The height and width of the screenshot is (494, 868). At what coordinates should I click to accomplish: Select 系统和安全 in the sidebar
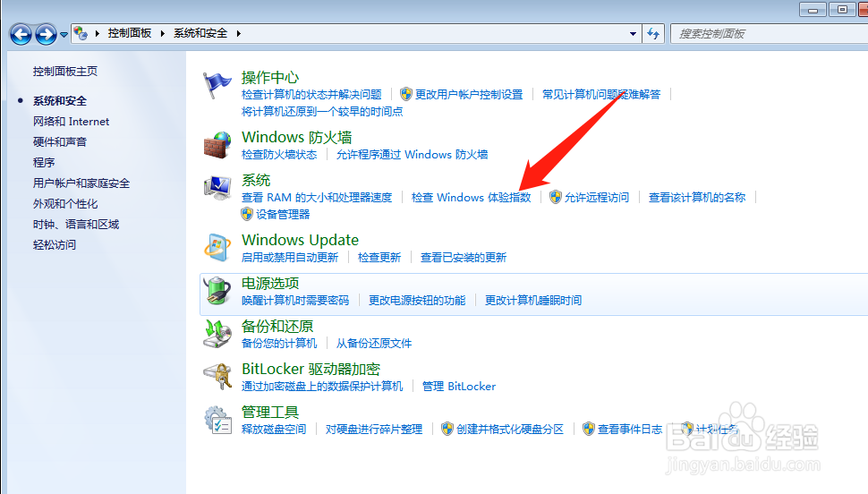(x=60, y=101)
